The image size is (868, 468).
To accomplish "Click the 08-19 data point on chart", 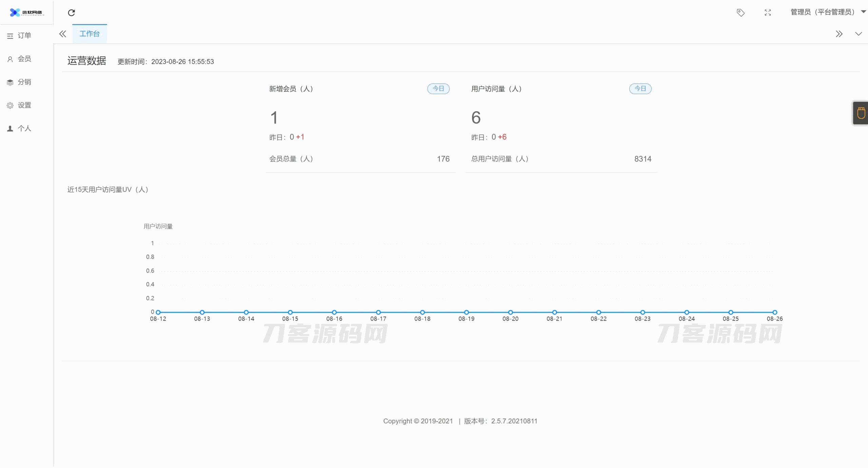I will (x=466, y=312).
